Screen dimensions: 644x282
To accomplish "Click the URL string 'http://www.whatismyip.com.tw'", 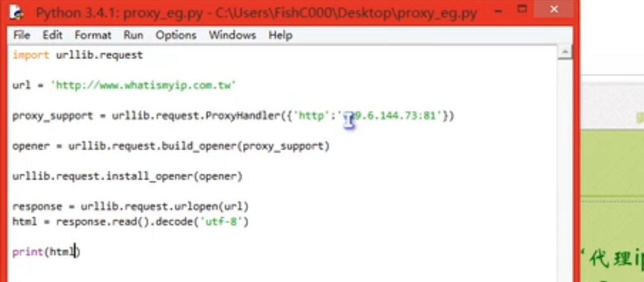I will 144,86.
